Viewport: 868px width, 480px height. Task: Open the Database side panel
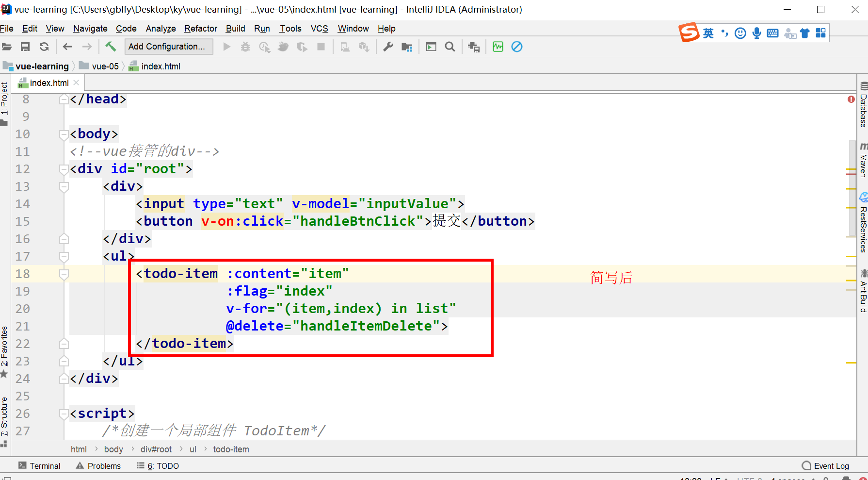pyautogui.click(x=863, y=106)
